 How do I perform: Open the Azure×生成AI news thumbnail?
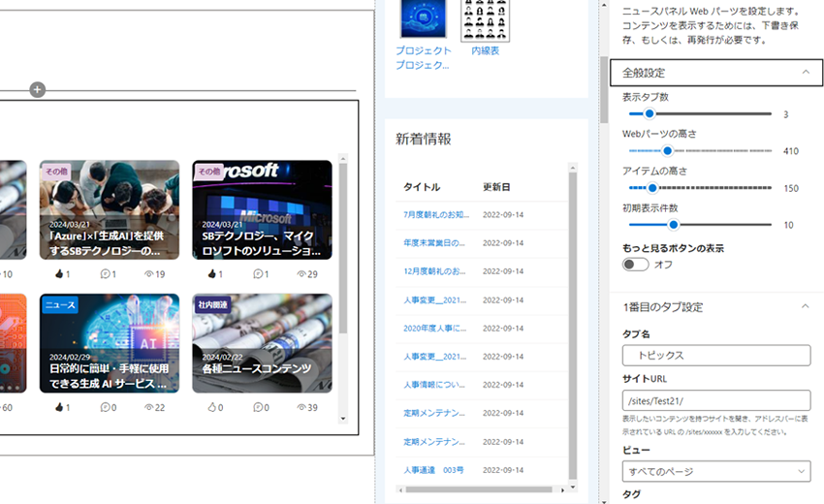pos(110,209)
